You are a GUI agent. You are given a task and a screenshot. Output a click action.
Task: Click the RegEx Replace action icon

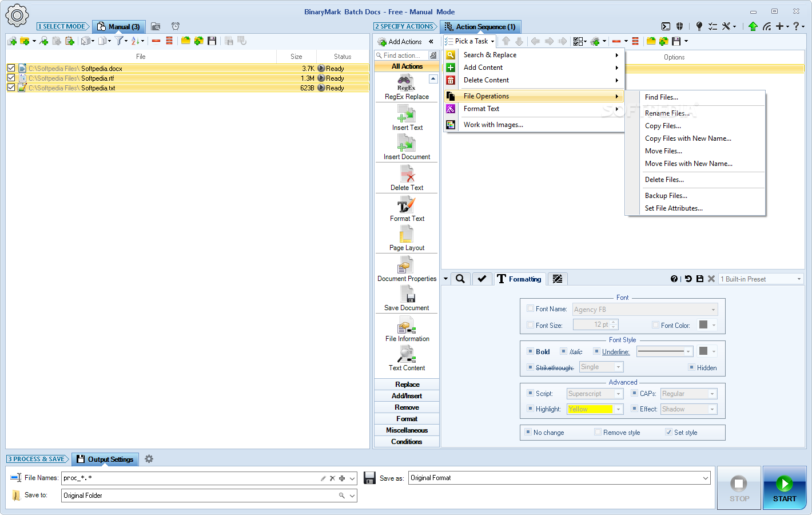[406, 84]
